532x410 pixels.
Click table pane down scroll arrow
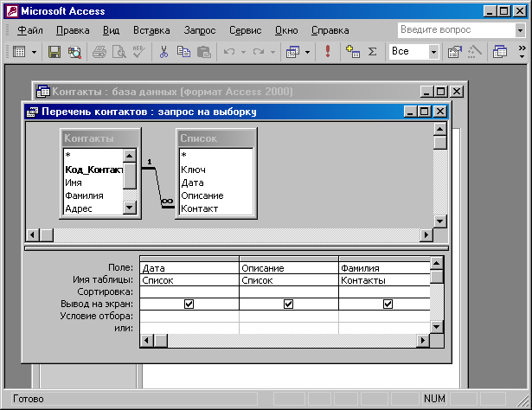tap(440, 221)
